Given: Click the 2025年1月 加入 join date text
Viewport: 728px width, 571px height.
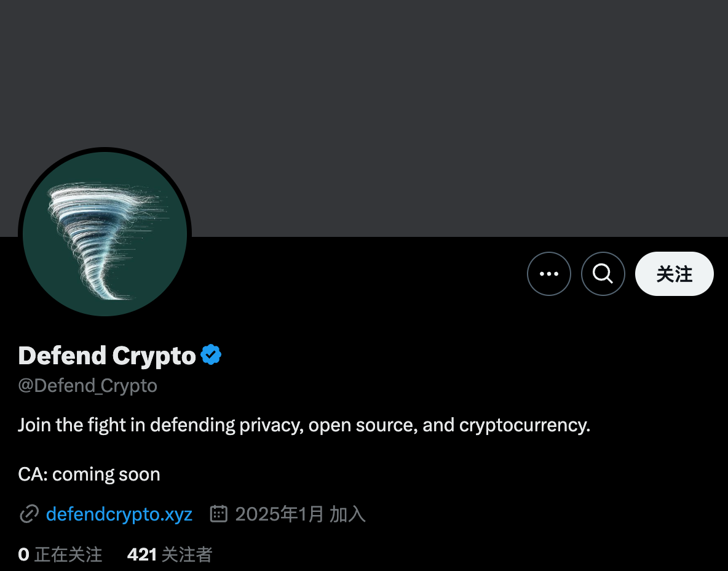Looking at the screenshot, I should pyautogui.click(x=300, y=514).
